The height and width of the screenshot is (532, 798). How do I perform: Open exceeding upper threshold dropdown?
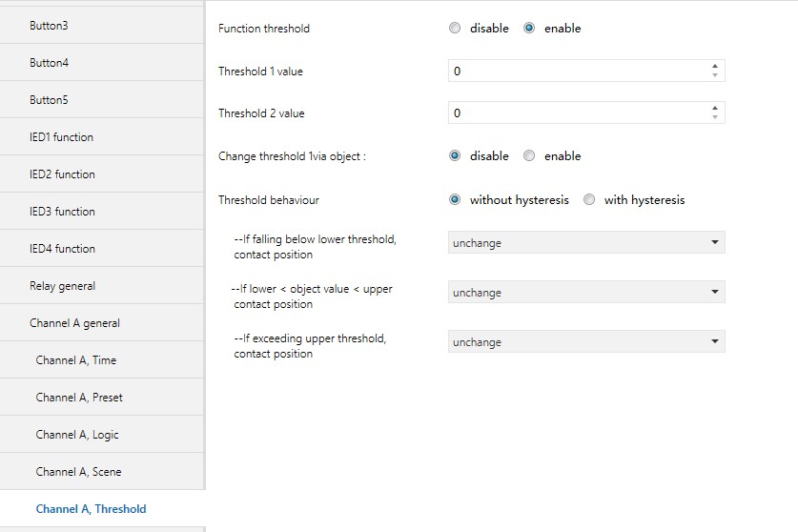585,342
